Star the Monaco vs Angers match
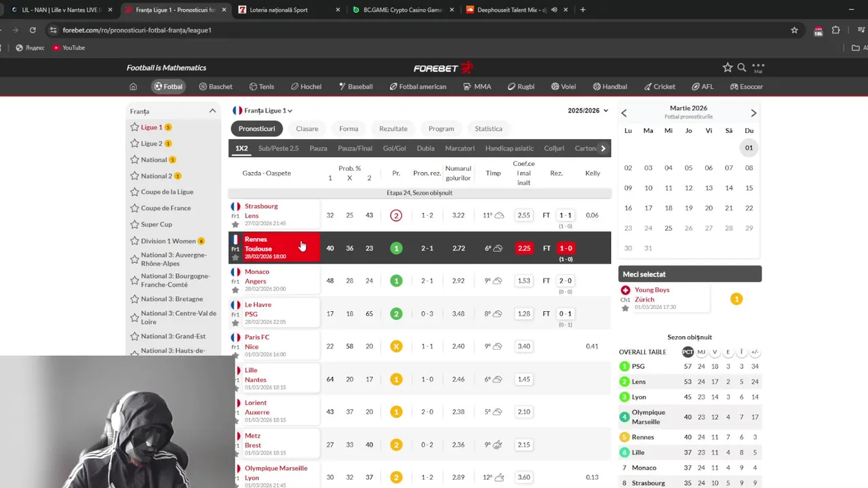Image resolution: width=868 pixels, height=488 pixels. click(235, 290)
